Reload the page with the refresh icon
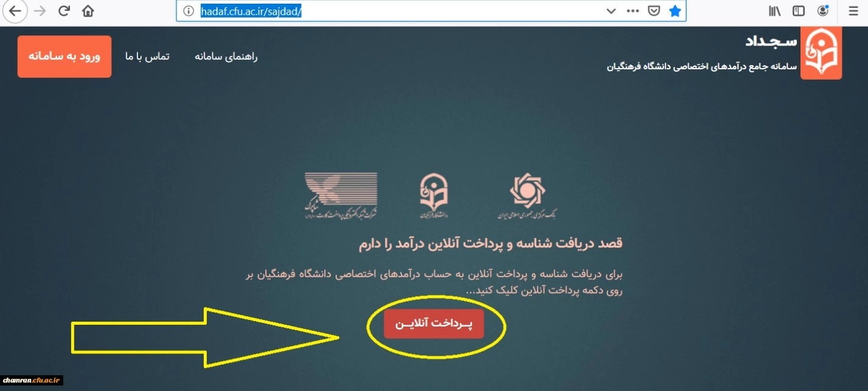Image resolution: width=868 pixels, height=391 pixels. (x=64, y=11)
